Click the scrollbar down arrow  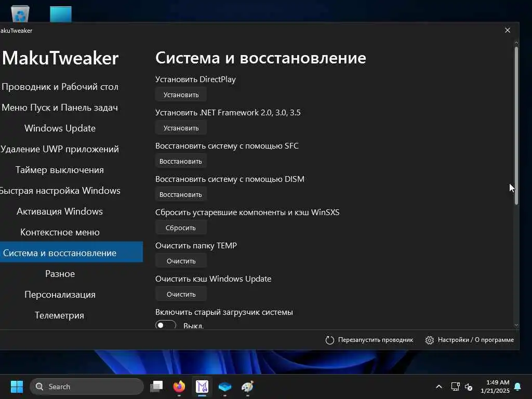tap(516, 325)
